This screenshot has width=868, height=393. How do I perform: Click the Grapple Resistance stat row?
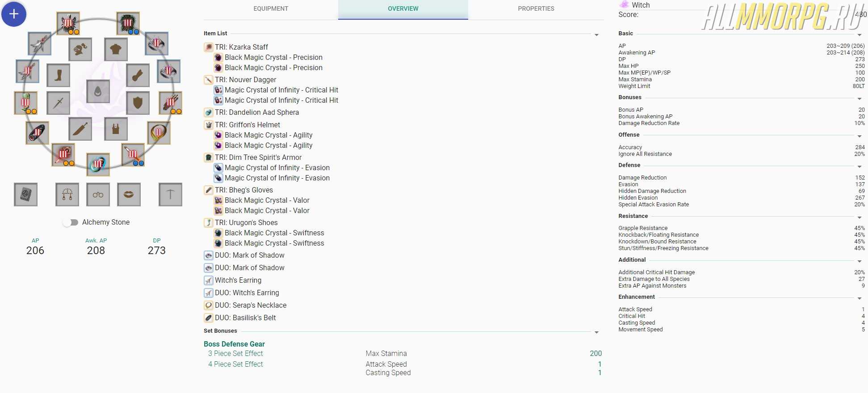(742, 228)
